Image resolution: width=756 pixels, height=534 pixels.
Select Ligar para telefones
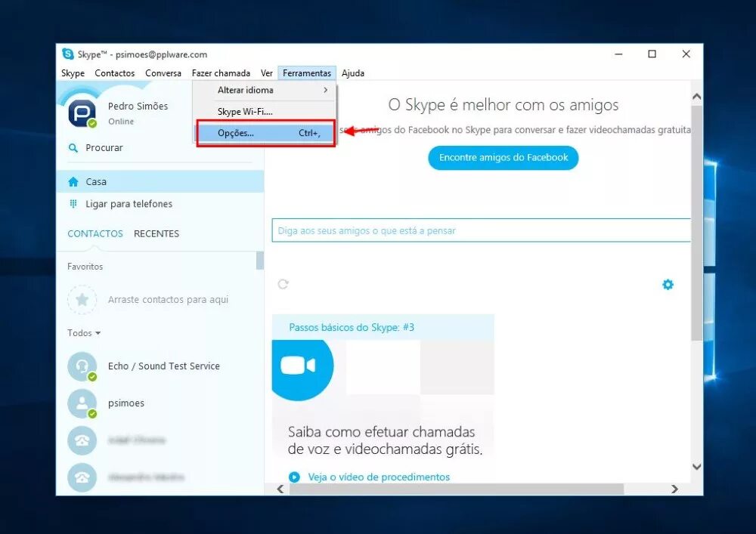click(x=160, y=204)
